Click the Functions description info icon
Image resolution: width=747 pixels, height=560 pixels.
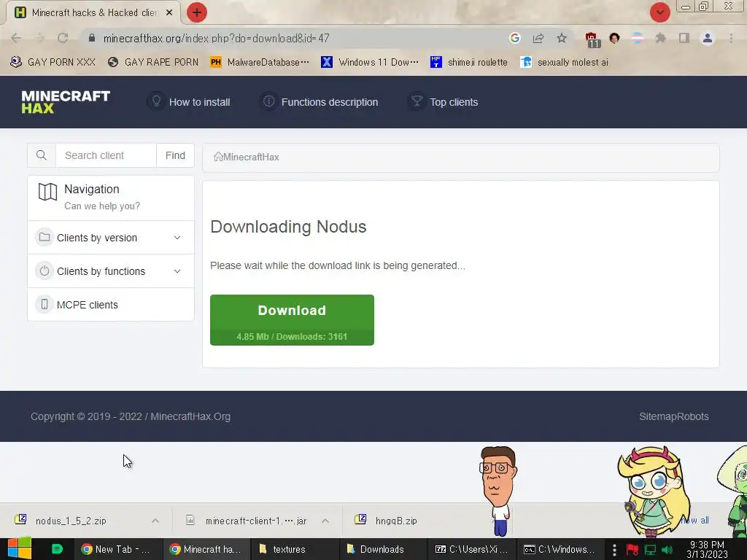tap(268, 102)
